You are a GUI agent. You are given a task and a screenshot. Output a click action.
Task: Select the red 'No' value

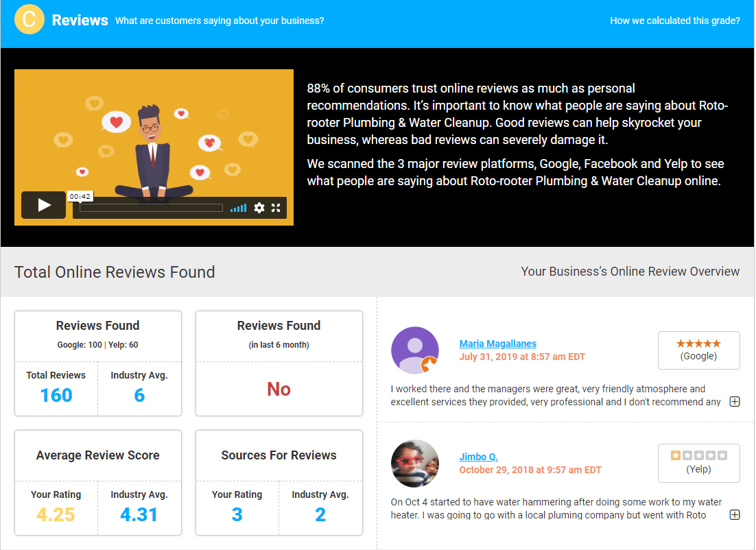[x=279, y=389]
